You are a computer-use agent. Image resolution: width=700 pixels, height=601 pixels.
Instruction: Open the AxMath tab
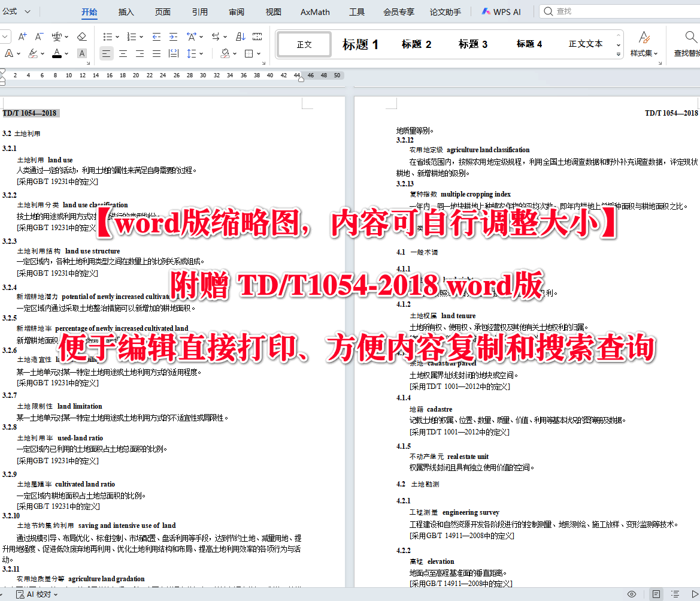pos(315,12)
